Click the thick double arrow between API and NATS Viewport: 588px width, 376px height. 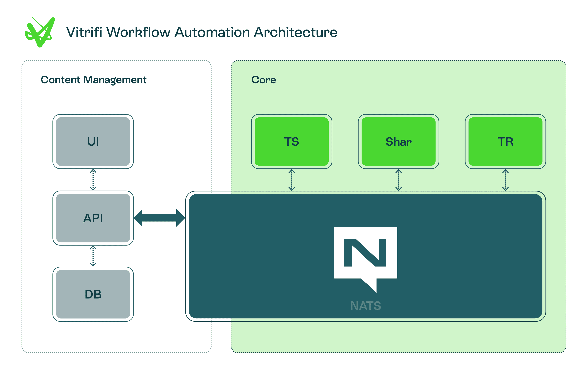(159, 218)
